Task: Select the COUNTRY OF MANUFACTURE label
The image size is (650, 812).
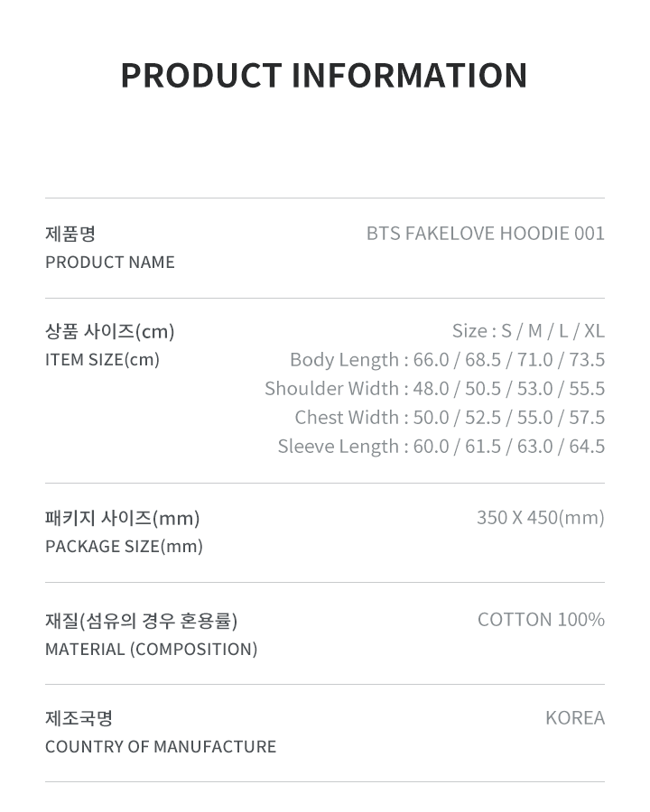Action: (161, 747)
